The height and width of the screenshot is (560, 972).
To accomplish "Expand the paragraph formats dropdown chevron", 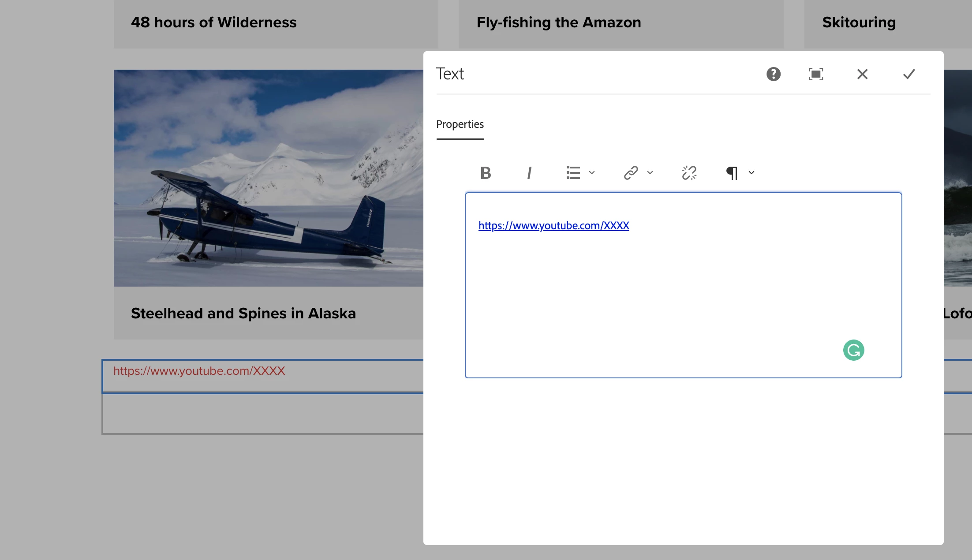I will click(x=751, y=173).
